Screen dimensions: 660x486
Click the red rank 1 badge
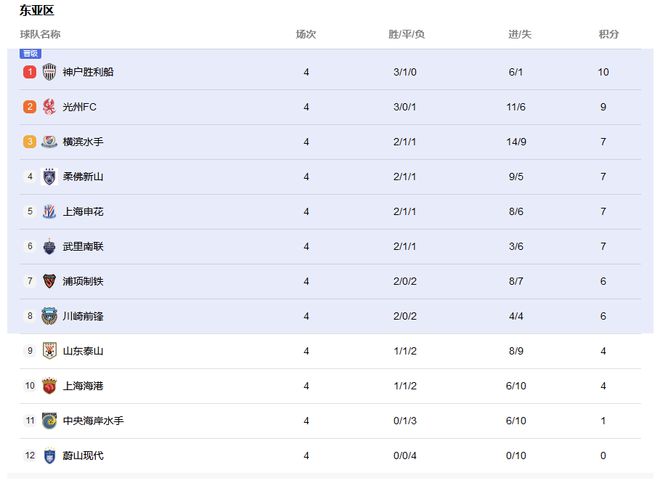coord(29,72)
